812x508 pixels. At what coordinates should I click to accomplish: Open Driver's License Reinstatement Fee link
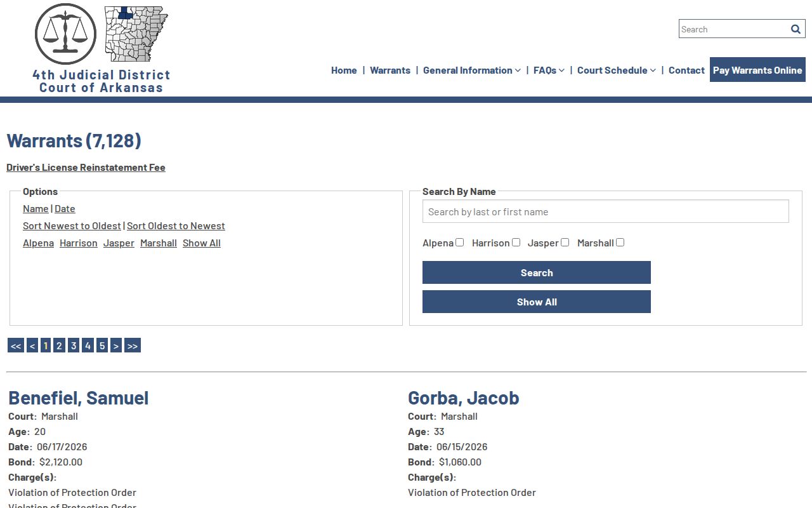[86, 168]
